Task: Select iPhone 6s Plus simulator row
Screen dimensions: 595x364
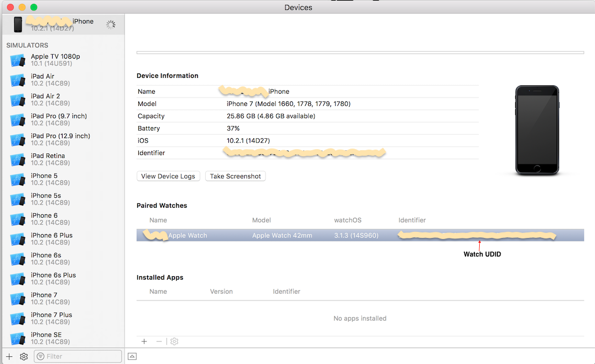Action: pos(63,278)
